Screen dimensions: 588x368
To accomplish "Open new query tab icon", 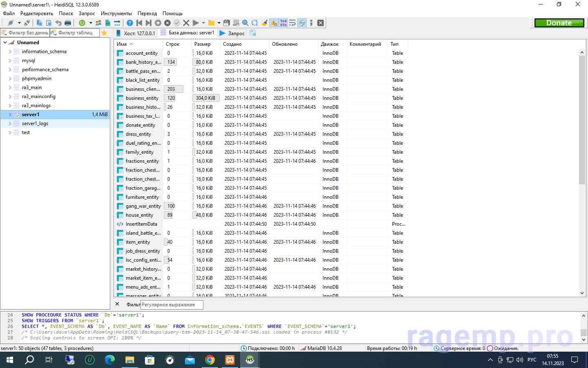I will point(253,33).
